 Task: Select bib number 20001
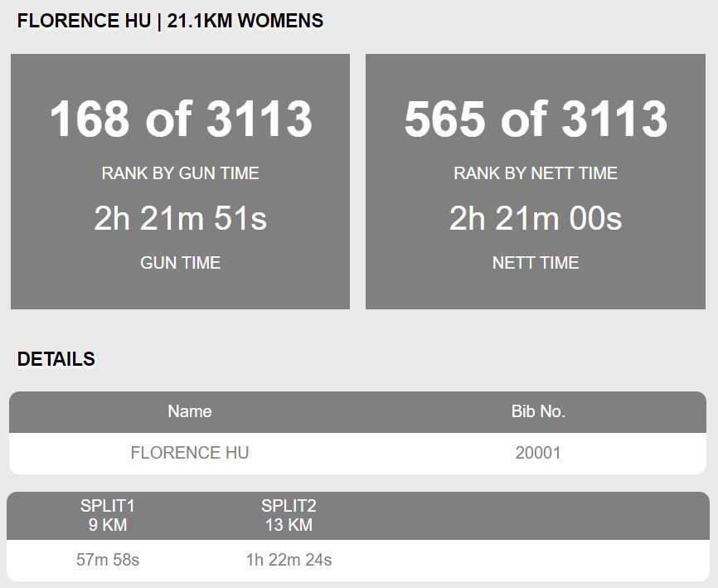coord(539,453)
